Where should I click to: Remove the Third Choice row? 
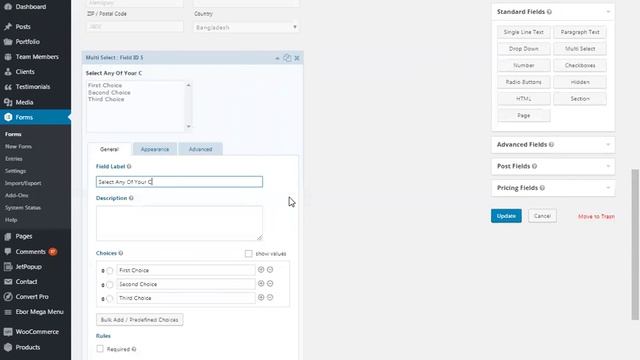point(270,298)
